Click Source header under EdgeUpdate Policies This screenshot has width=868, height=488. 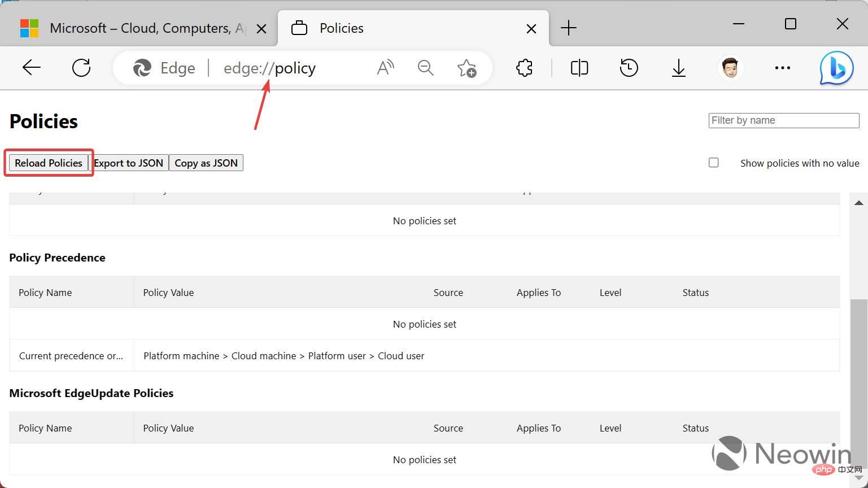[x=448, y=428]
